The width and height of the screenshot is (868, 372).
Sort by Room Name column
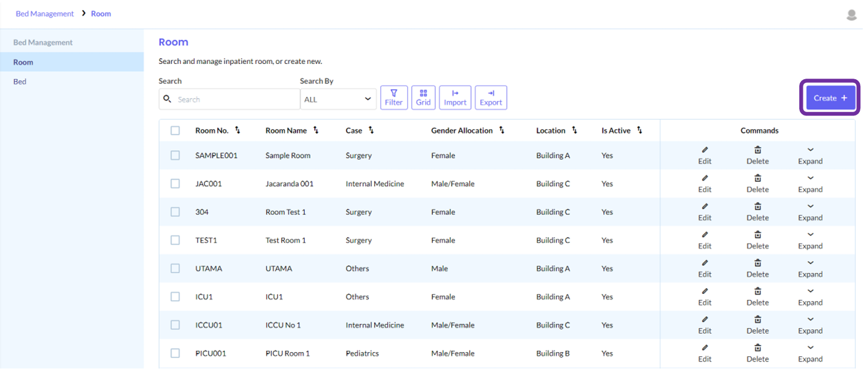[316, 130]
